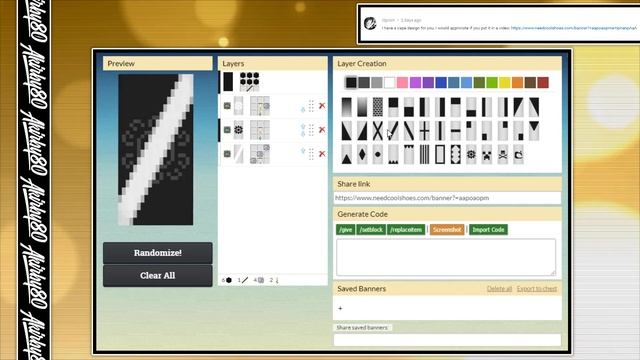Screen dimensions: 640x360
Task: Toggle visibility of the flower layer
Action: click(227, 130)
